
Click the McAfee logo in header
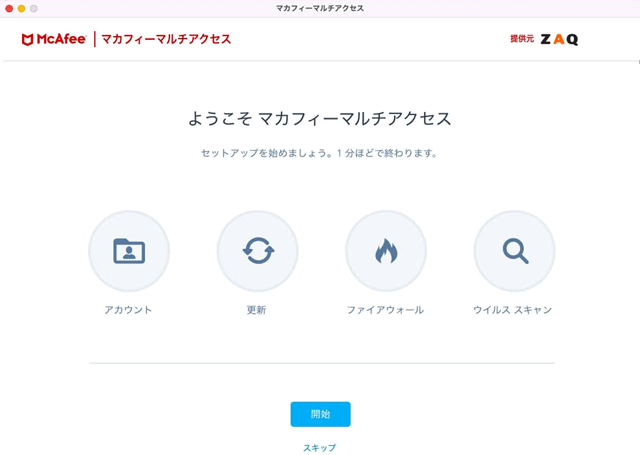coord(54,39)
